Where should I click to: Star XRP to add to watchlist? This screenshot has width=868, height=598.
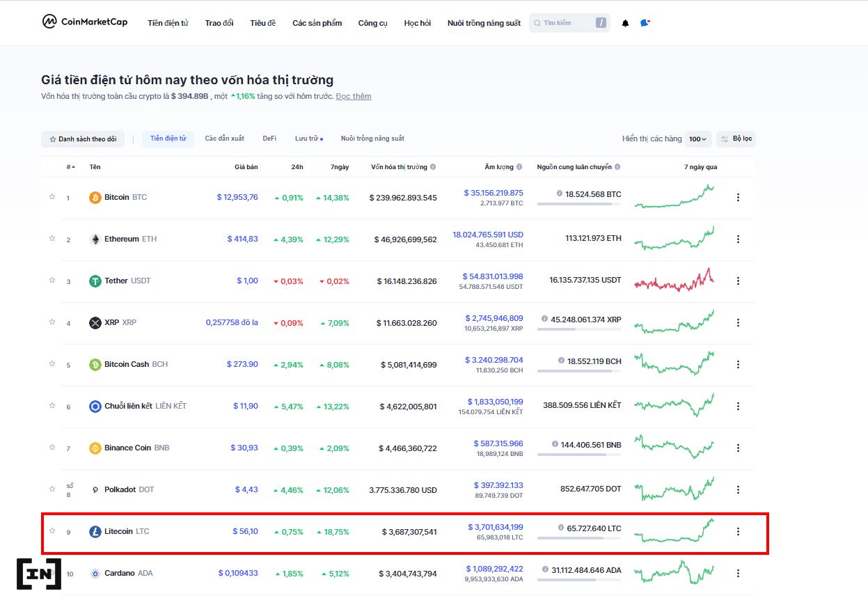pos(52,322)
